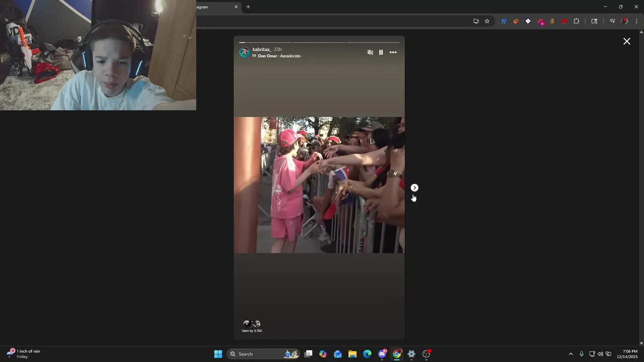The height and width of the screenshot is (362, 644).
Task: Click the scrollbar down arrow
Action: pyautogui.click(x=641, y=343)
